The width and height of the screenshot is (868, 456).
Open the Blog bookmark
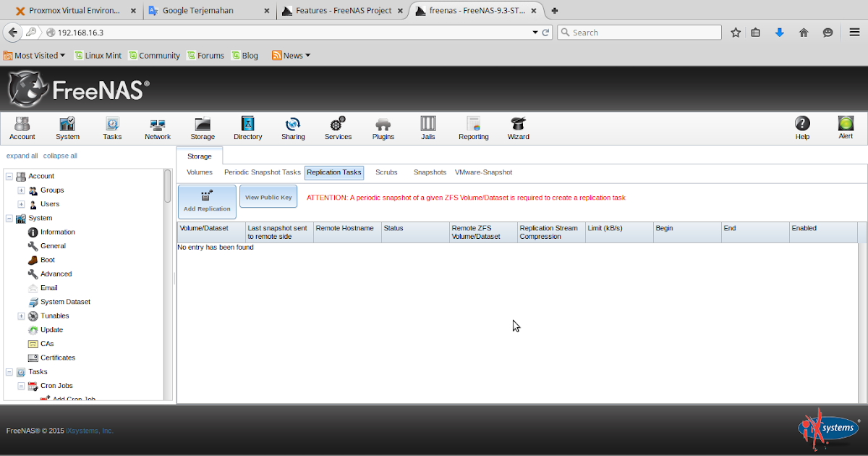click(x=244, y=55)
